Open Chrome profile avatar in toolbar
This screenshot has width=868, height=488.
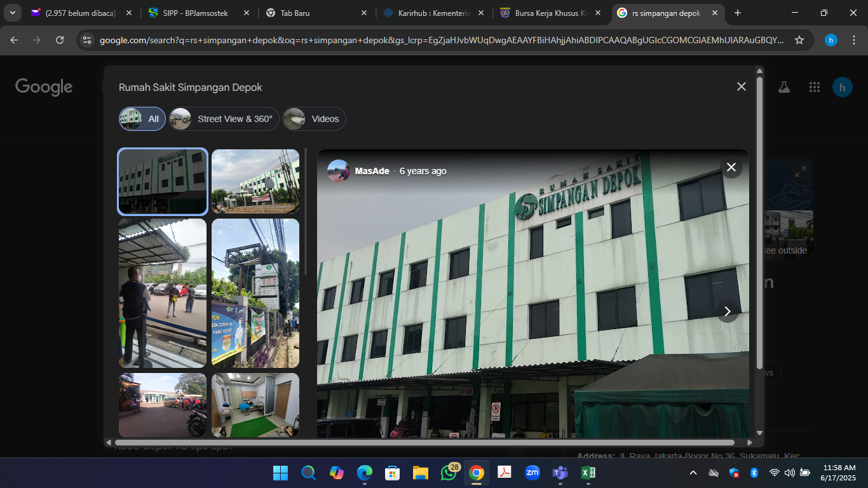pyautogui.click(x=831, y=40)
